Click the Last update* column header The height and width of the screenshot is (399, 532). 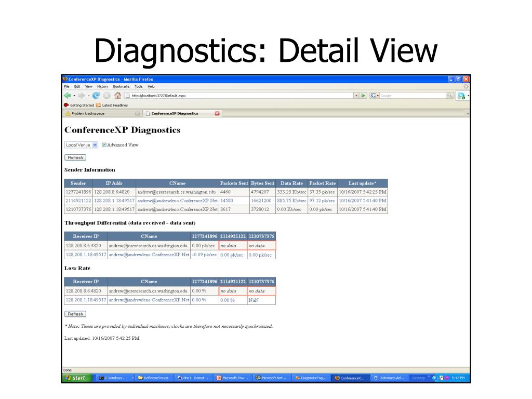tap(362, 183)
